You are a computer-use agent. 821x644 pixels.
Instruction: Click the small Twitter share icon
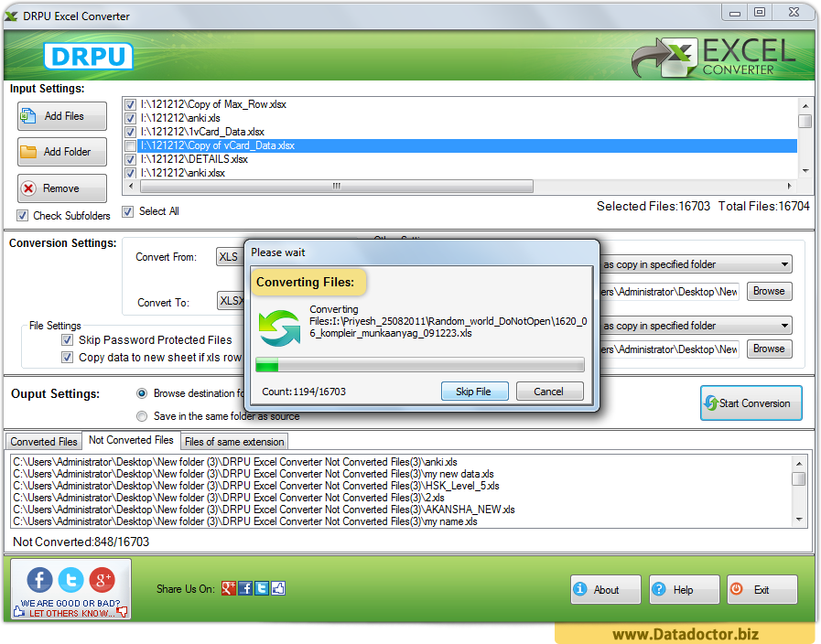(x=262, y=588)
